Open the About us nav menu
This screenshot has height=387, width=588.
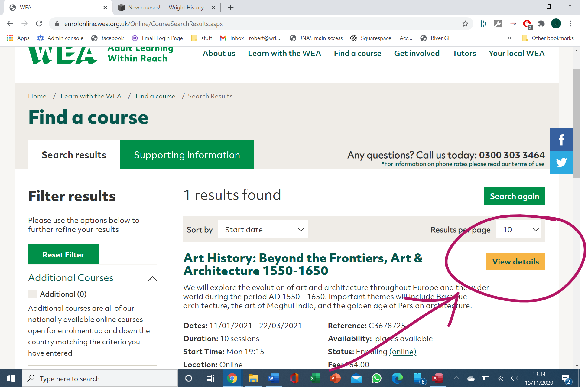(x=219, y=53)
